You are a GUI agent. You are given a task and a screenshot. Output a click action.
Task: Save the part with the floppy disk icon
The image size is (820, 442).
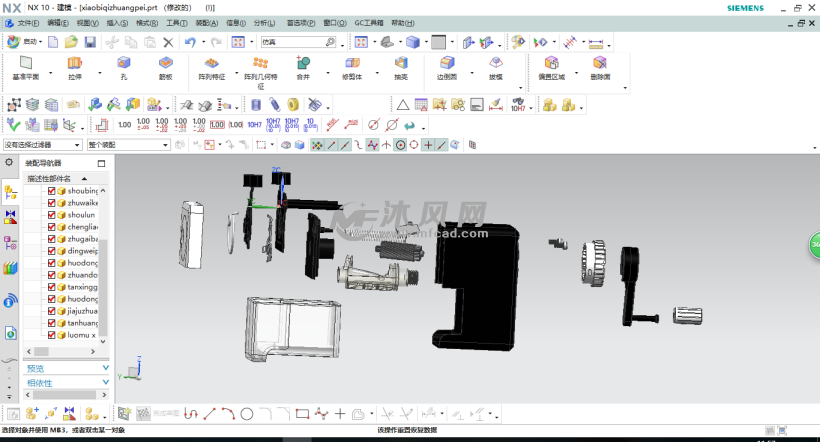(x=90, y=42)
